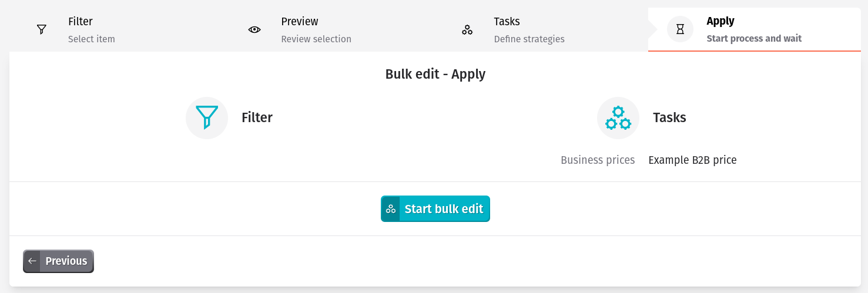Go to the Tasks step tab

tap(541, 29)
